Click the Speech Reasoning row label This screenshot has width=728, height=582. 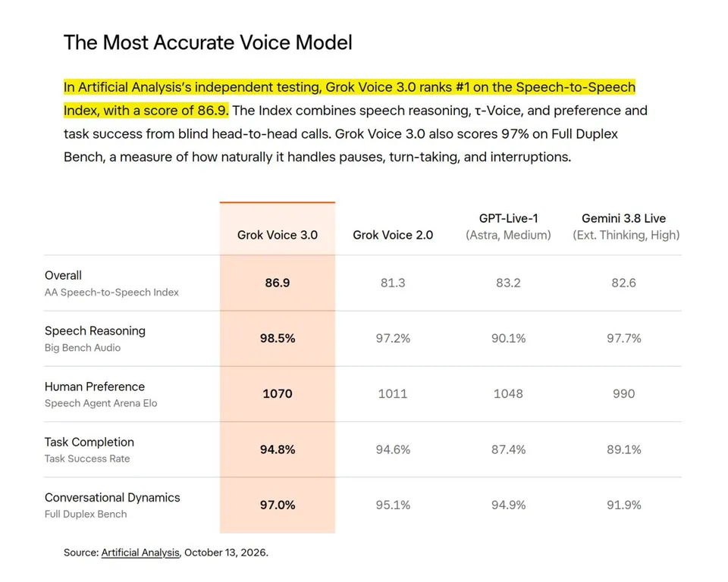pos(95,331)
